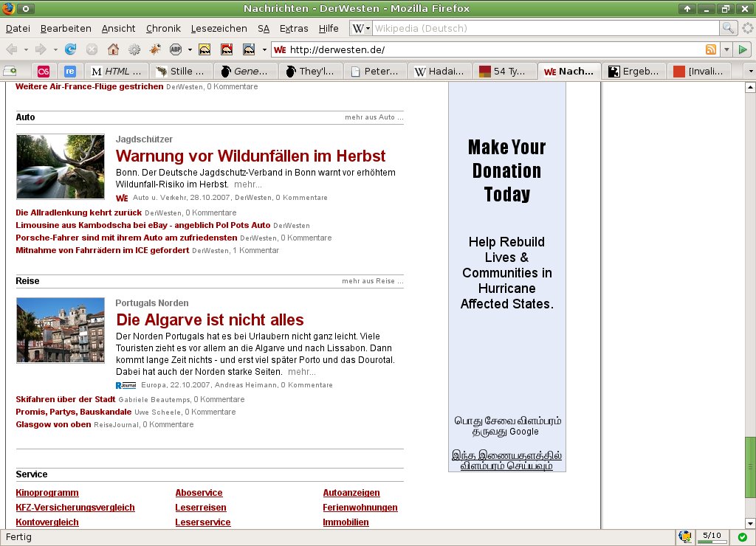Click the throbber activity icon beside the search bar
Screen dimensions: 756x546
tap(748, 29)
